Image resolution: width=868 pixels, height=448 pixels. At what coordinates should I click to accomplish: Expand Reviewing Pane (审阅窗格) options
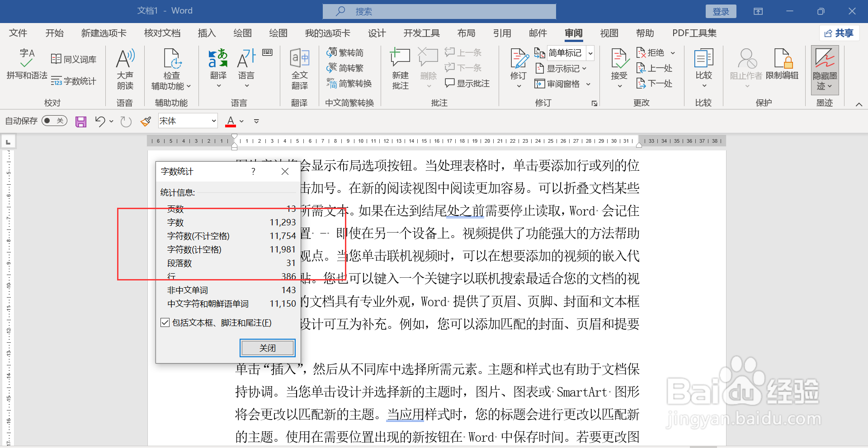click(x=589, y=84)
